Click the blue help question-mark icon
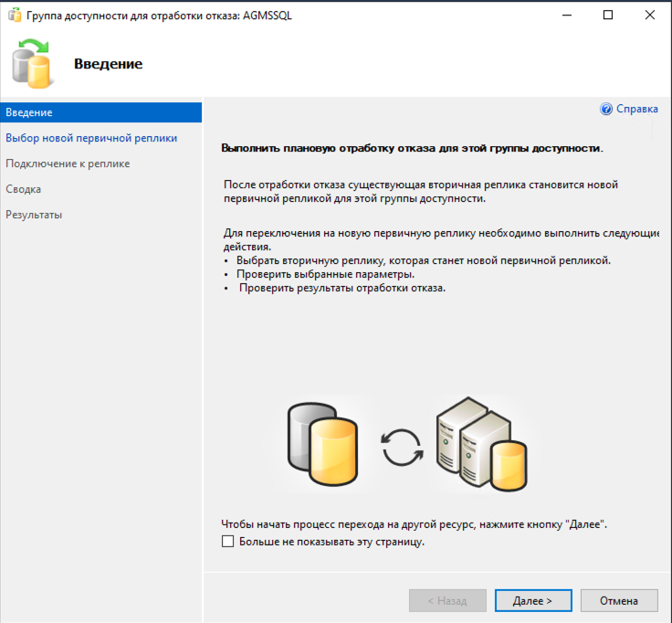Screen dimensions: 672x623 [x=606, y=109]
